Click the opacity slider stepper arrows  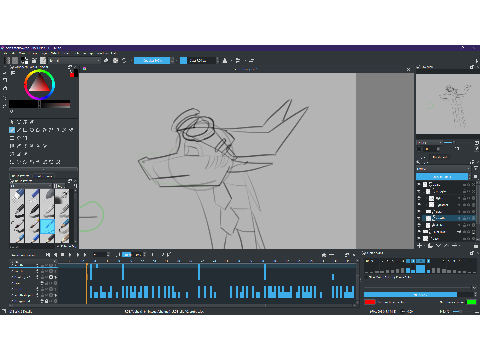point(172,60)
